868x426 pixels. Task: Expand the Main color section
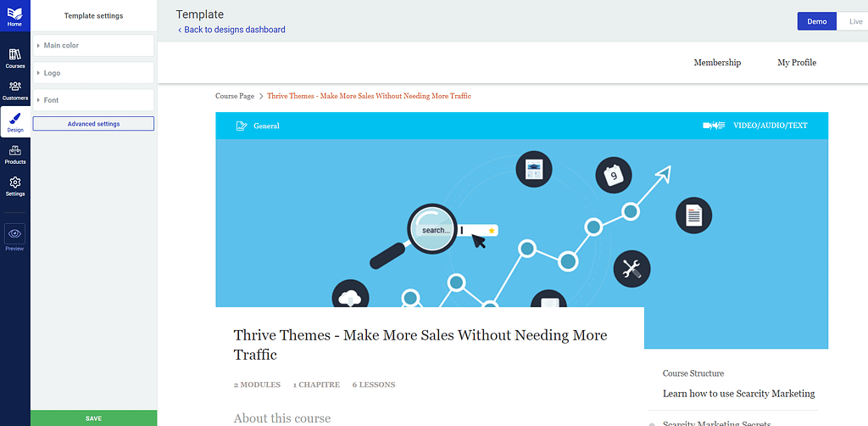pyautogui.click(x=93, y=46)
